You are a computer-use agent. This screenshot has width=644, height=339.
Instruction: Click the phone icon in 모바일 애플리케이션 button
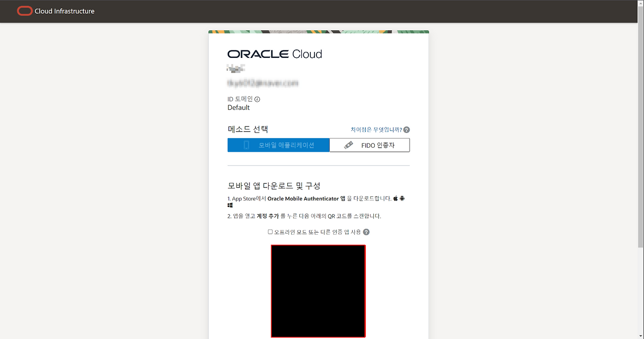pos(247,145)
